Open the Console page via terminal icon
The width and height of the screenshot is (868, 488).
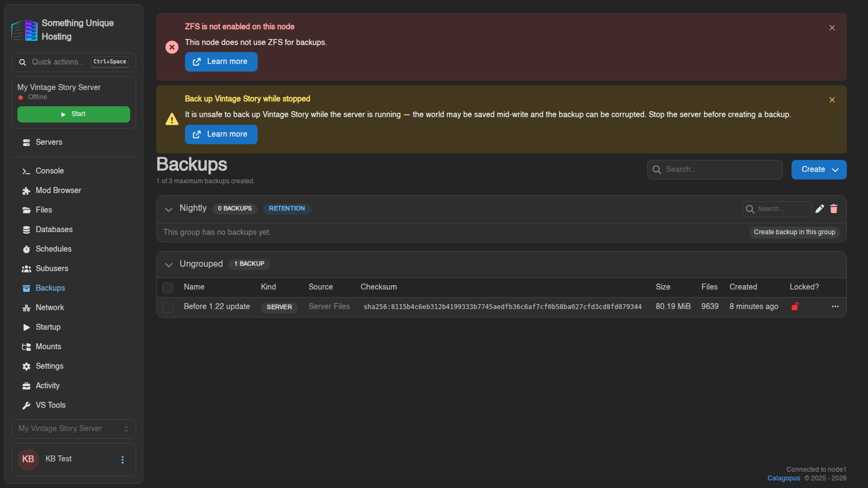tap(26, 171)
